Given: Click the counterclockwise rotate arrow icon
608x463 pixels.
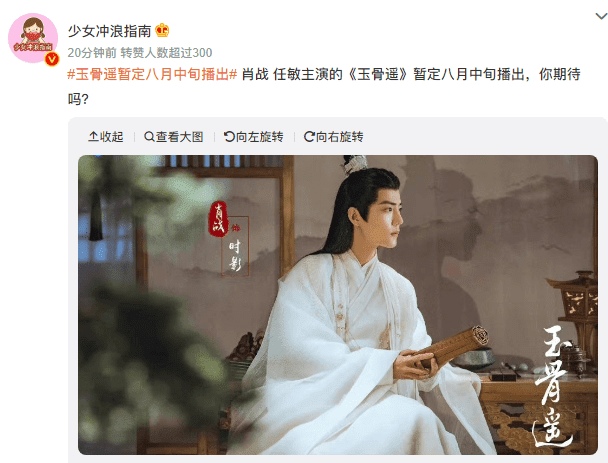Looking at the screenshot, I should coord(229,136).
